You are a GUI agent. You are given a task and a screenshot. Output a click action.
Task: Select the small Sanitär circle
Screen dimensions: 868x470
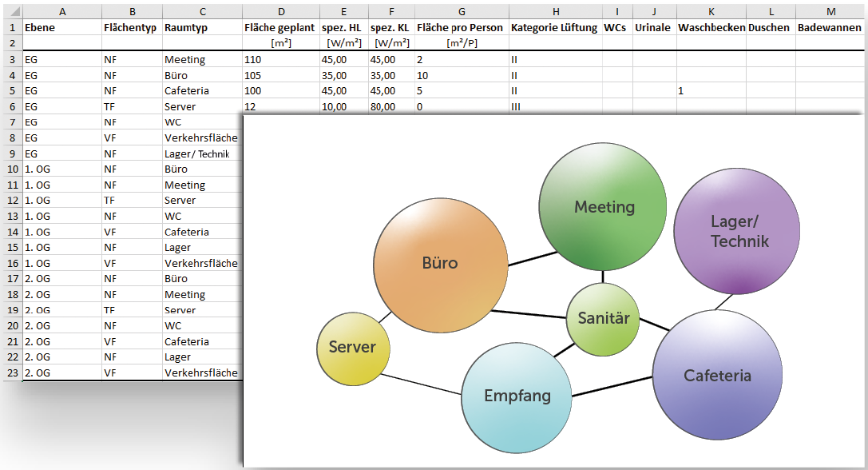point(603,318)
